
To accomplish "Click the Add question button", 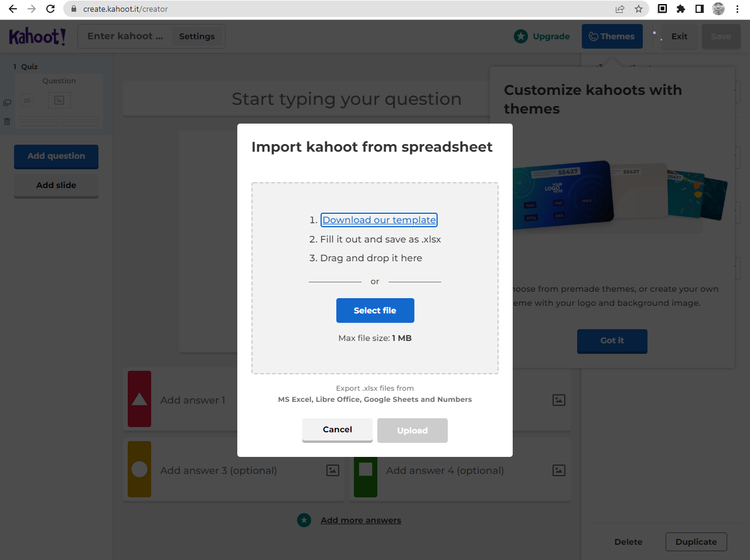I will point(56,156).
